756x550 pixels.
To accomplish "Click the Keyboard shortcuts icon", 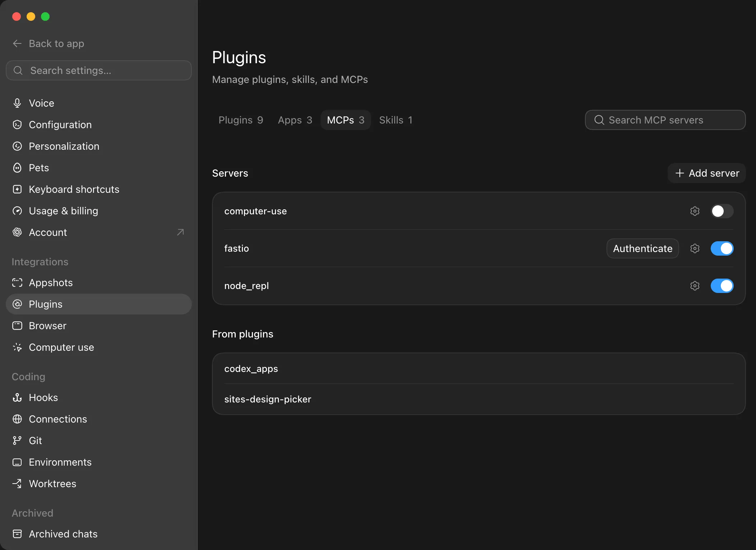I will point(17,189).
